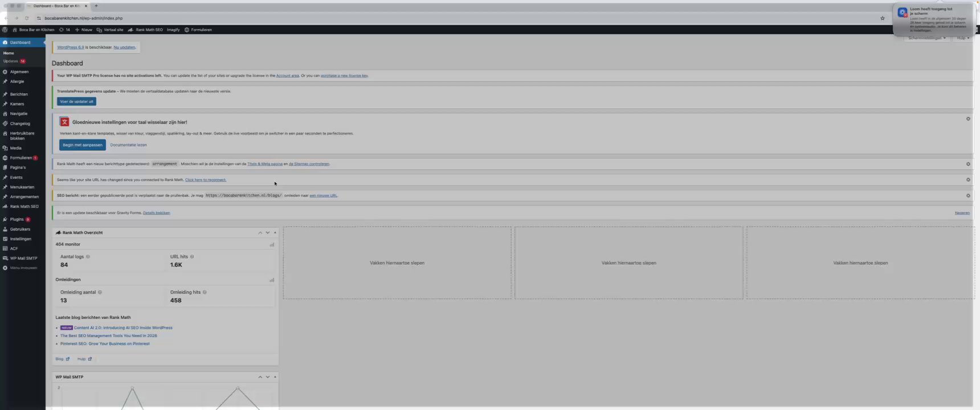Move Rank Math Overzicht widget up
This screenshot has width=980, height=410.
[x=260, y=233]
